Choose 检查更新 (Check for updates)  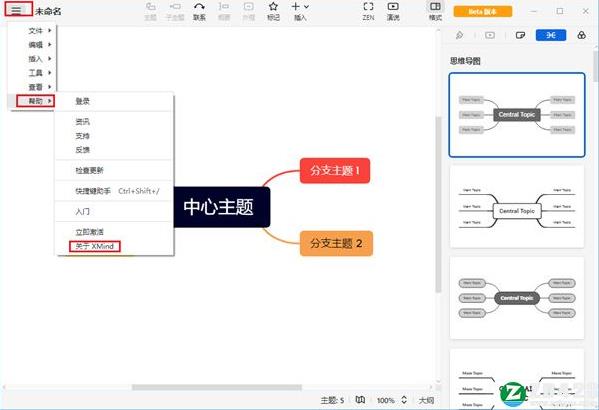(115, 170)
